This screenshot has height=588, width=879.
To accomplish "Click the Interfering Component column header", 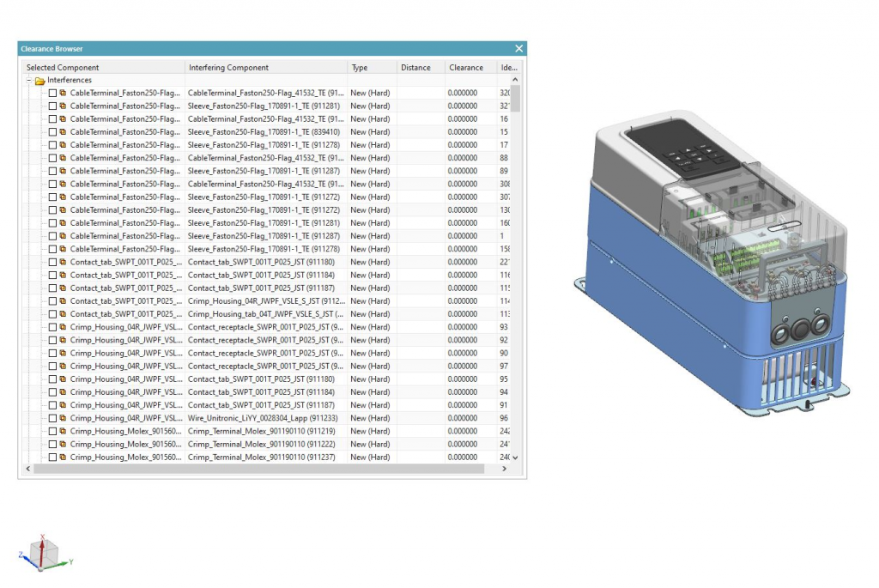I will point(264,67).
